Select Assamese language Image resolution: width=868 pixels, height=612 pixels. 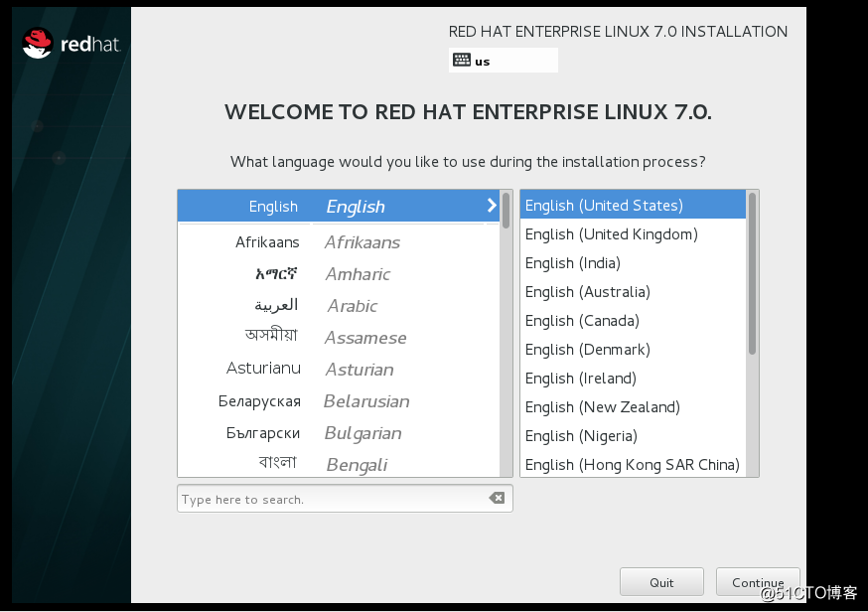[x=339, y=337]
